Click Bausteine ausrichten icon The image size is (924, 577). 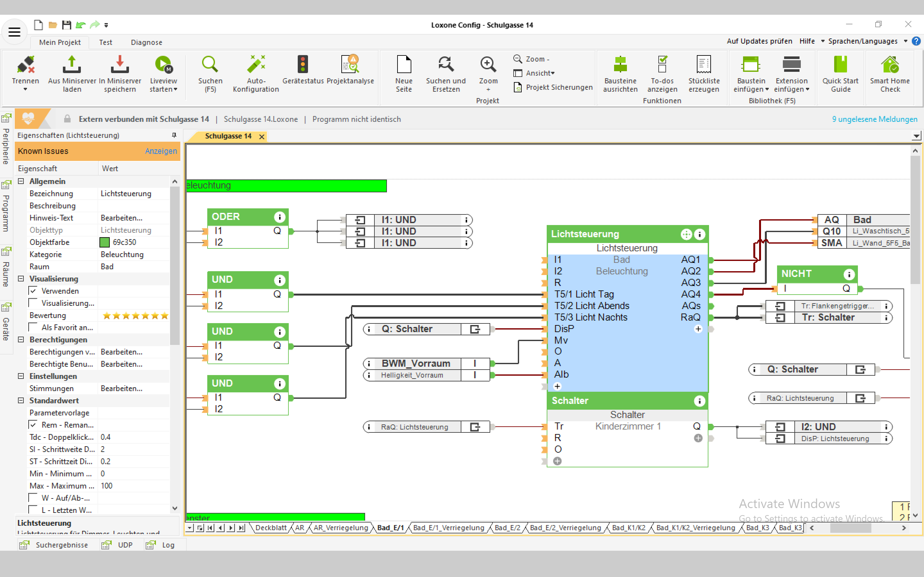click(x=620, y=65)
